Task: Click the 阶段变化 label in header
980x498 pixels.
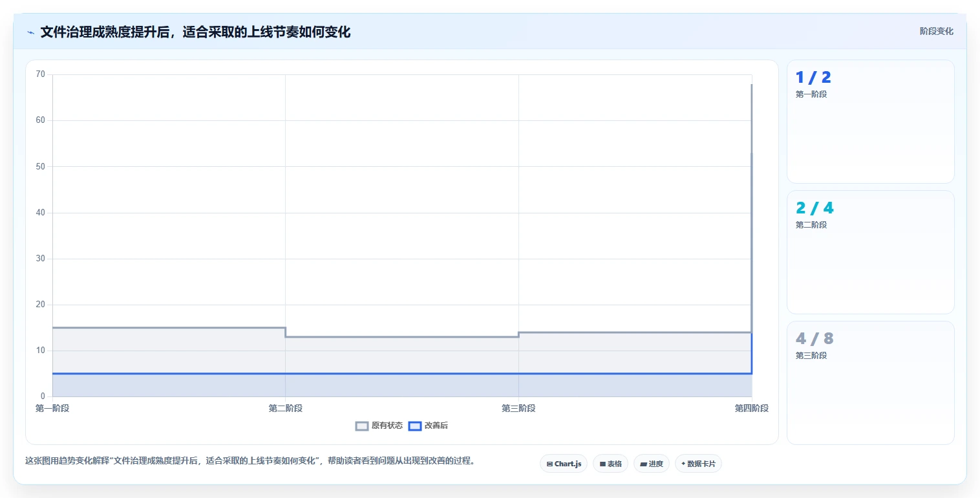Action: tap(937, 31)
